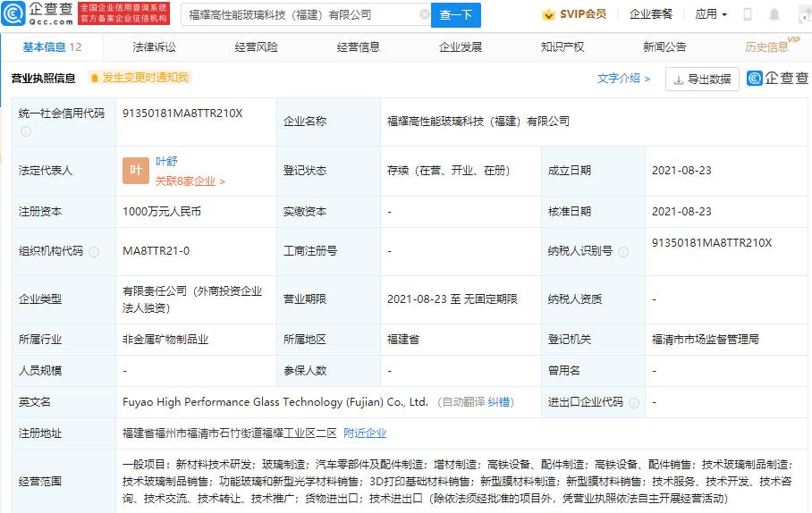
Task: Open notifications bell icon
Action: point(774,14)
